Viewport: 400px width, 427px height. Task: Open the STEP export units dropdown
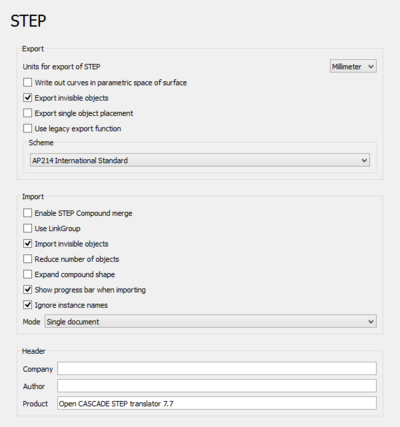click(x=353, y=66)
